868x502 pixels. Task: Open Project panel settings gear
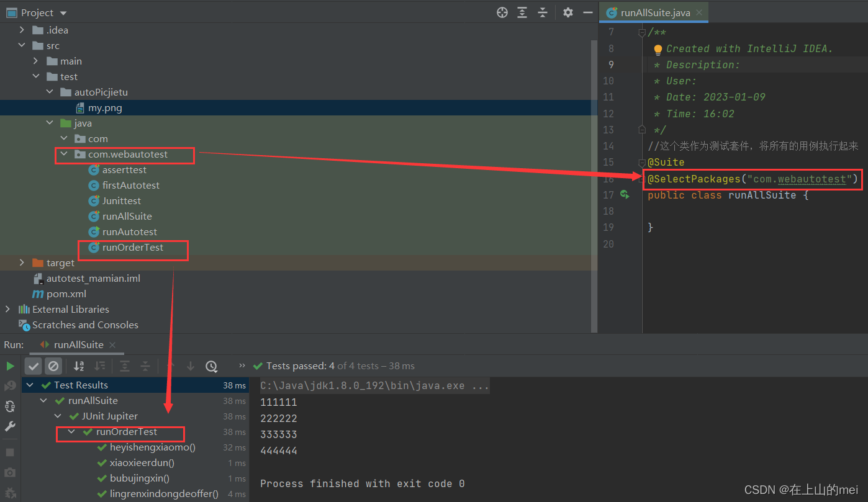tap(567, 12)
